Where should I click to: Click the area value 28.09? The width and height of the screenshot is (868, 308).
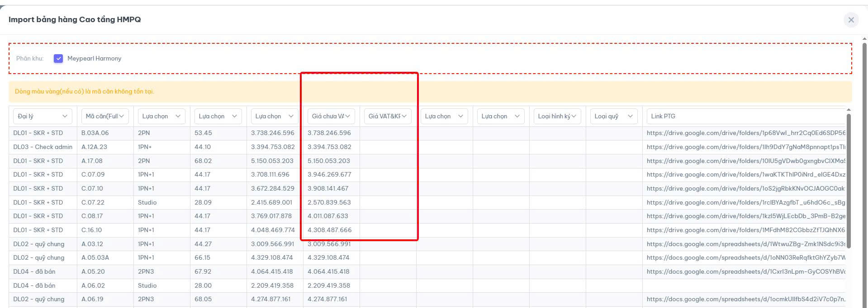(203, 202)
